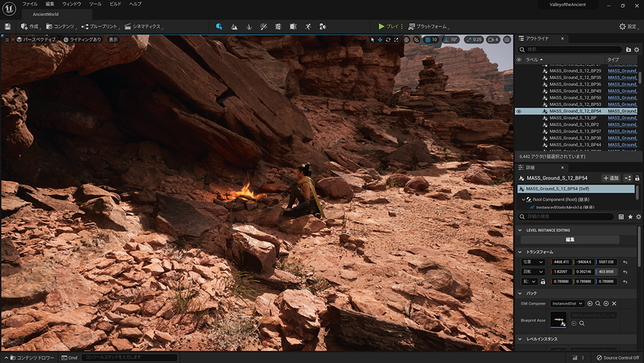Click the Unreal Engine logo
This screenshot has height=363, width=644.
tap(9, 8)
